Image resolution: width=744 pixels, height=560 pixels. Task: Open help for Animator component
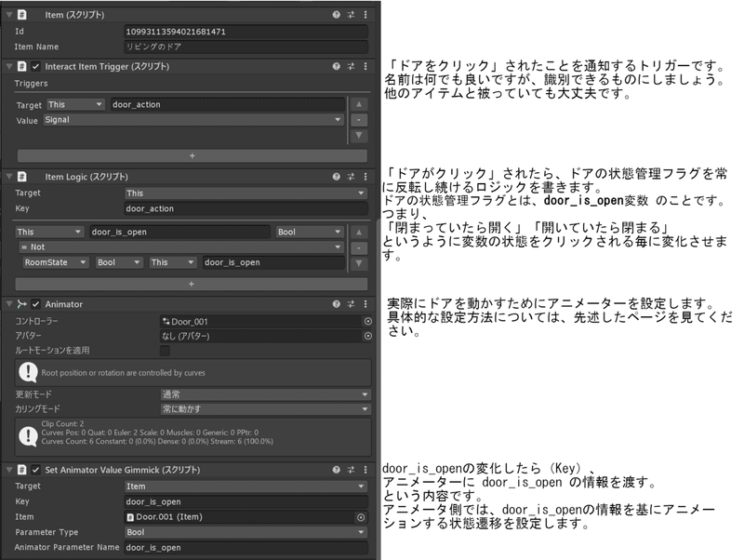point(337,304)
